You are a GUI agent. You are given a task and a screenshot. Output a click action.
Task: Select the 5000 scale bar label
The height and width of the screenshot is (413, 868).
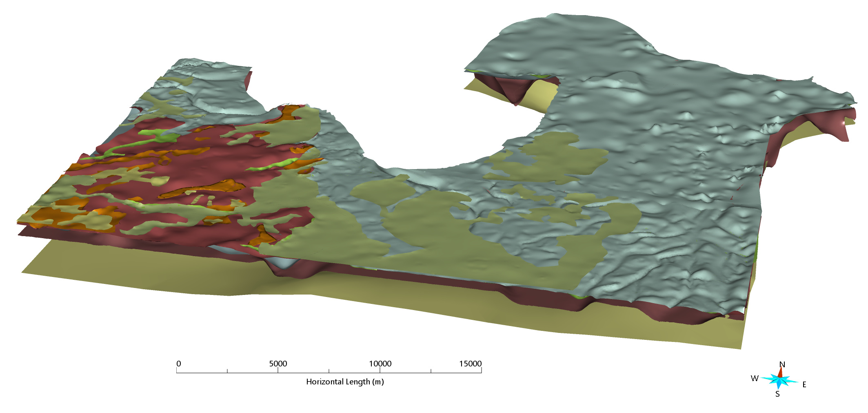coord(278,364)
